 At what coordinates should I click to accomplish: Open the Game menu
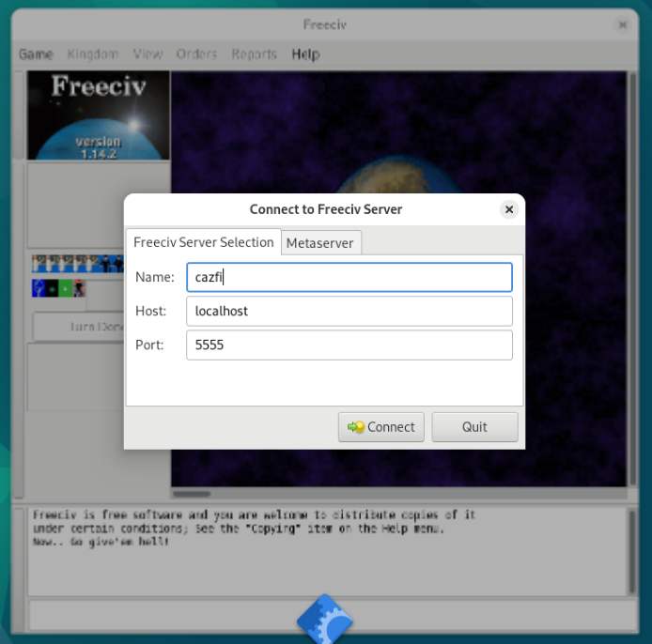[x=36, y=54]
